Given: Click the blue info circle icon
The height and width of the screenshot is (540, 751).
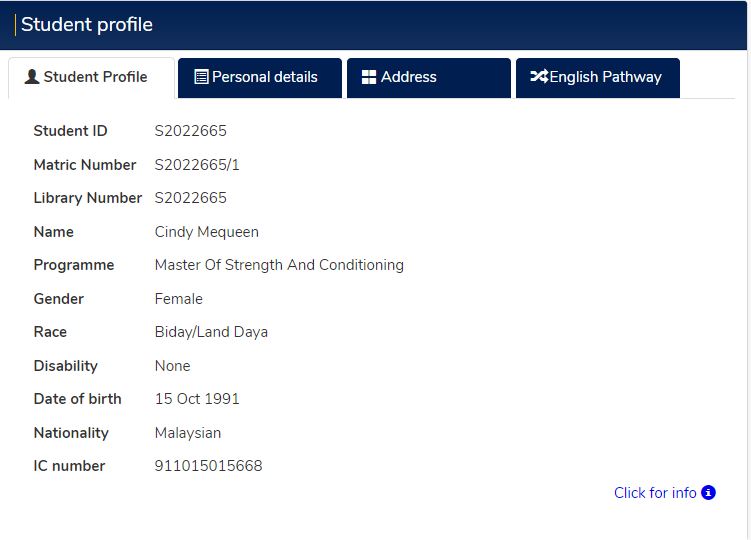Looking at the screenshot, I should click(x=708, y=492).
